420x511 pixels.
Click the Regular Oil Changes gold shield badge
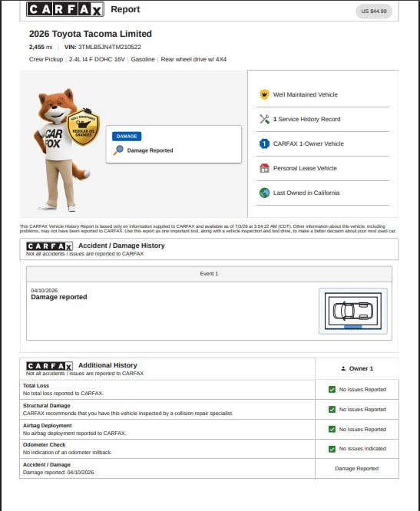(83, 127)
